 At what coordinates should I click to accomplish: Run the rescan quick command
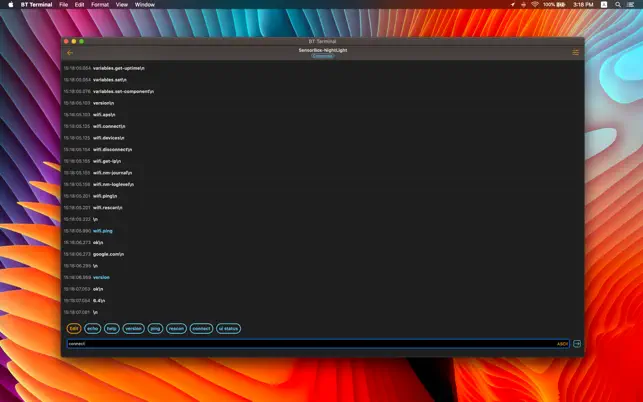click(176, 329)
